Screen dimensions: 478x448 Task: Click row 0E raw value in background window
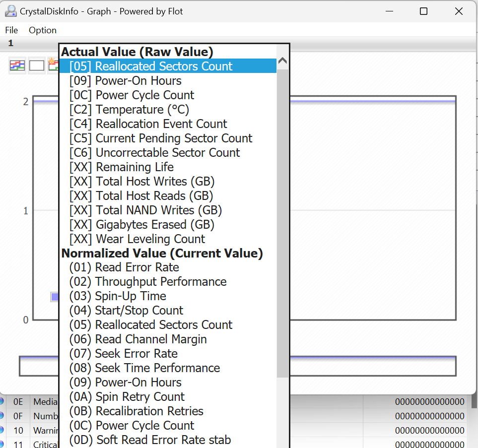coord(429,402)
